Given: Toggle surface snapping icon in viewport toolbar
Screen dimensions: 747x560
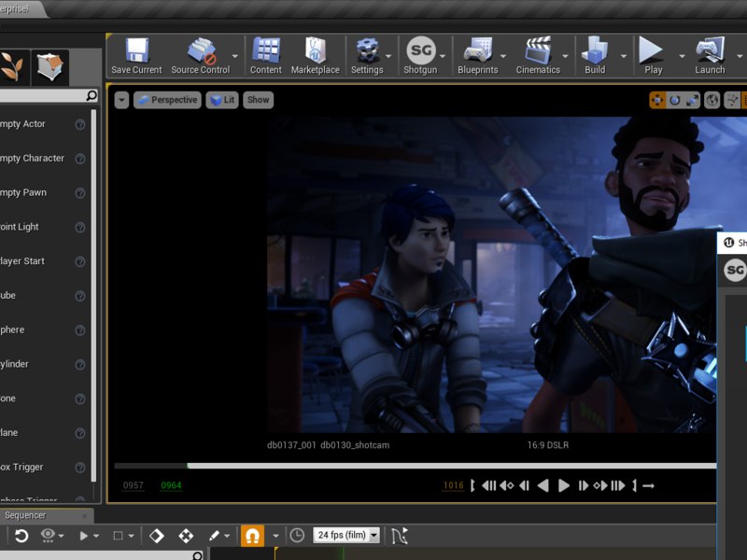Looking at the screenshot, I should [732, 100].
